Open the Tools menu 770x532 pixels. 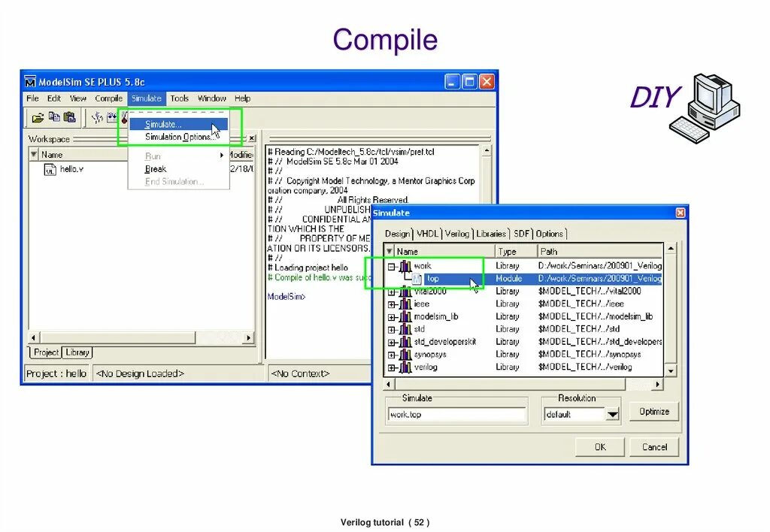pyautogui.click(x=179, y=98)
